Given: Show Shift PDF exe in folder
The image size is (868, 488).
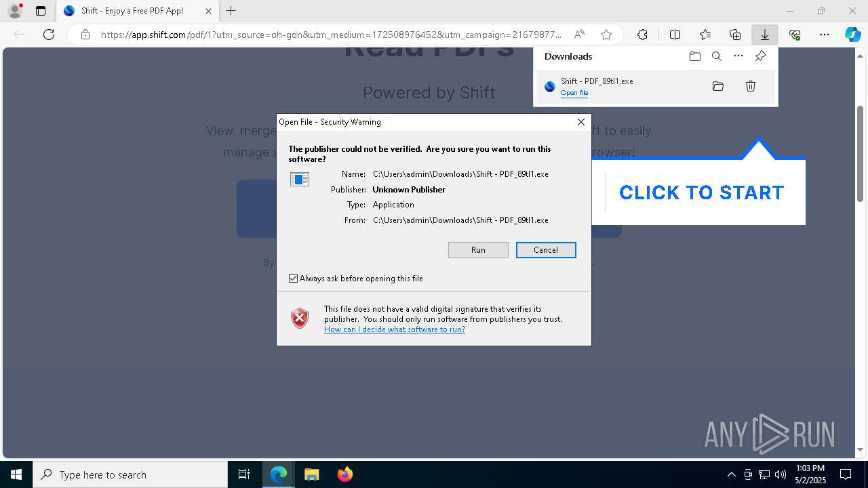Looking at the screenshot, I should [x=718, y=86].
